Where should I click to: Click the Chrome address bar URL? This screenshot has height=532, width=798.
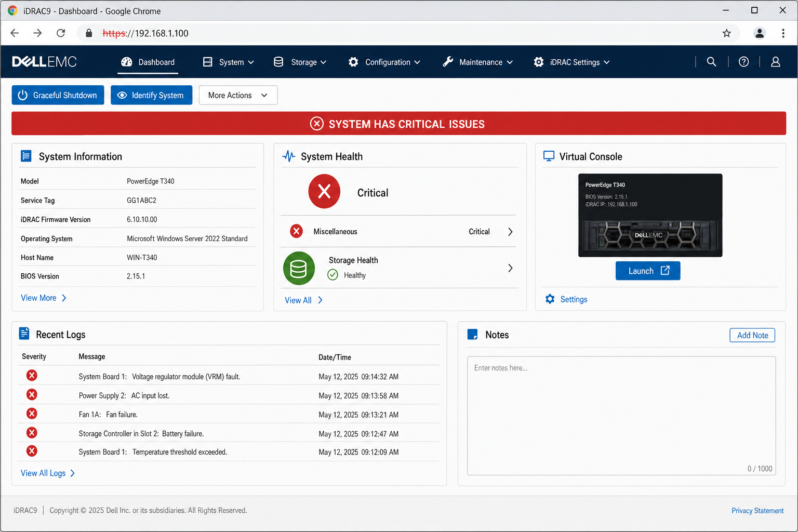(145, 33)
